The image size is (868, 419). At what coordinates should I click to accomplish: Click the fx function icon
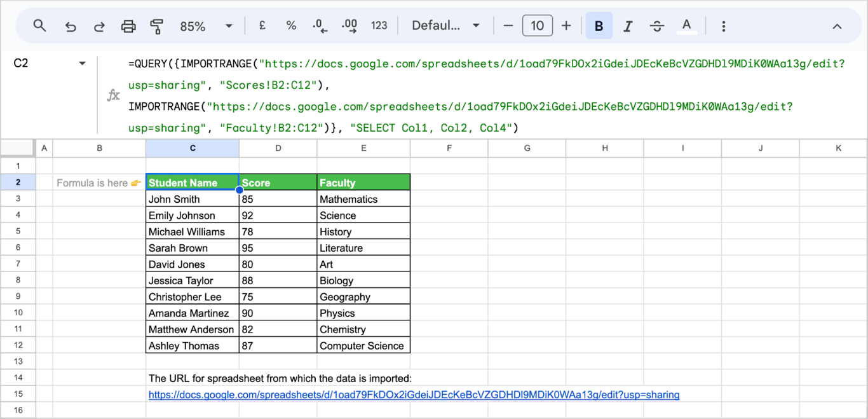(x=114, y=95)
